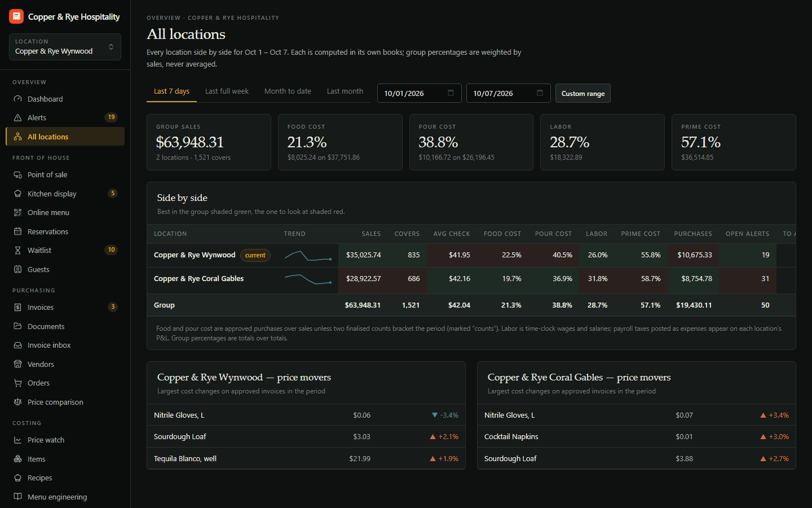Click the Items boxes icon

click(17, 459)
